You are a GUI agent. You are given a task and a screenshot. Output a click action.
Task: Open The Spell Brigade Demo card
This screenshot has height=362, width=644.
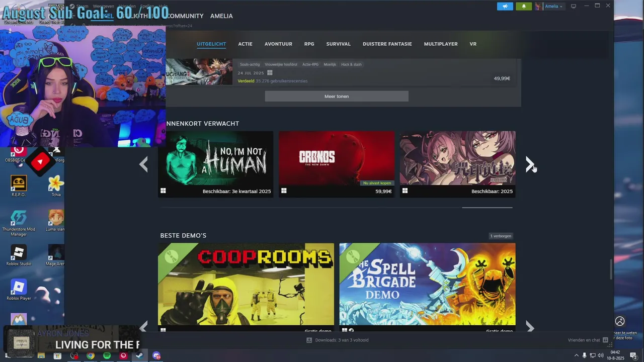pos(427,287)
